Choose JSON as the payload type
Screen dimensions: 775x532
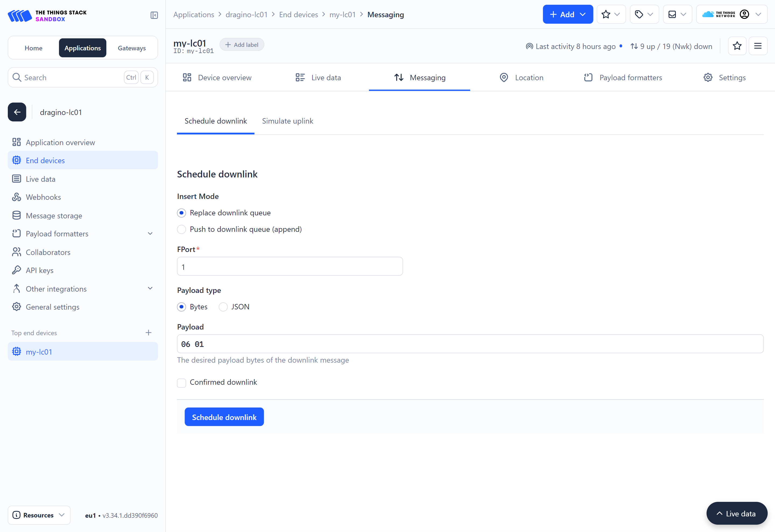point(223,307)
